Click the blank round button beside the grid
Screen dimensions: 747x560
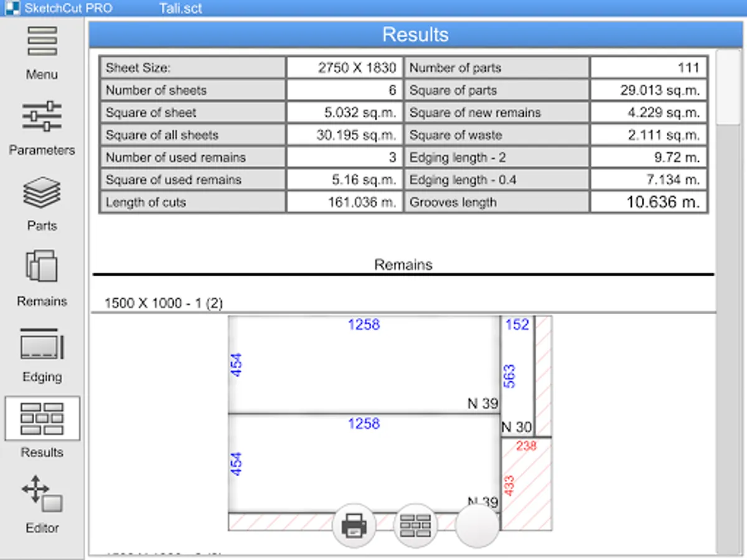tap(477, 526)
